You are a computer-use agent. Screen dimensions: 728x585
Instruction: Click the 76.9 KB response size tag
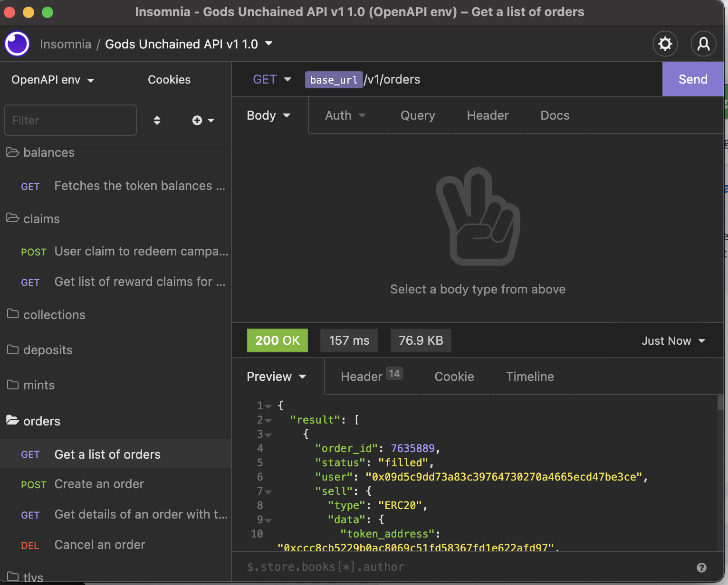421,340
